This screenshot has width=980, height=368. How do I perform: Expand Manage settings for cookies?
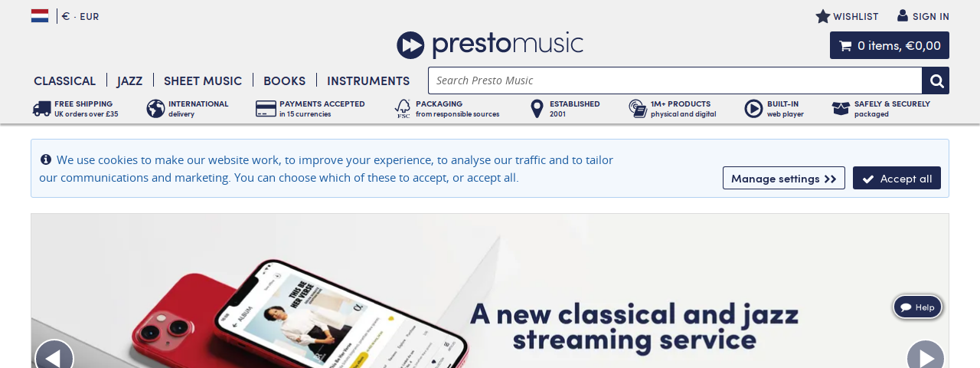784,178
